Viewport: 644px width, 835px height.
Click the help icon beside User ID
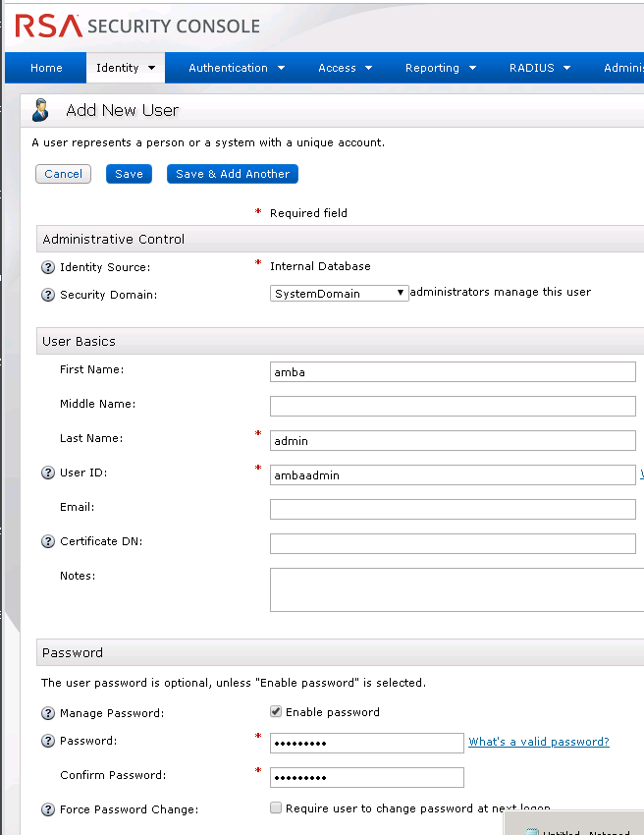tap(48, 473)
